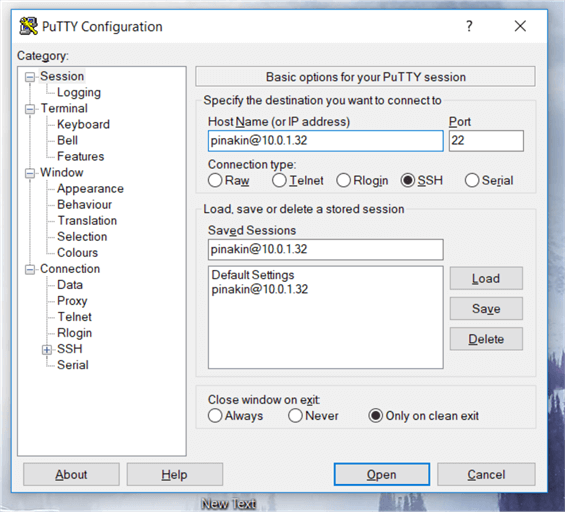Open the Terminal category
This screenshot has height=512, width=565.
(x=64, y=108)
